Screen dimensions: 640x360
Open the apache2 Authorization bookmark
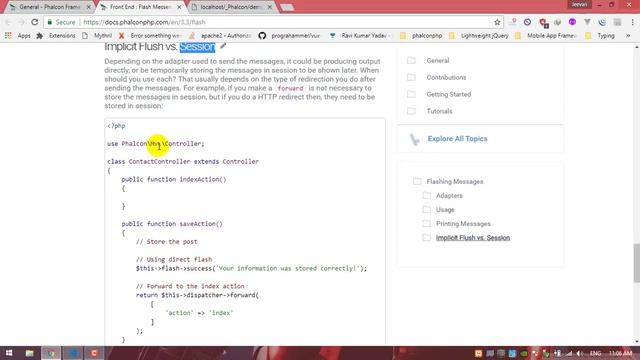click(x=220, y=36)
